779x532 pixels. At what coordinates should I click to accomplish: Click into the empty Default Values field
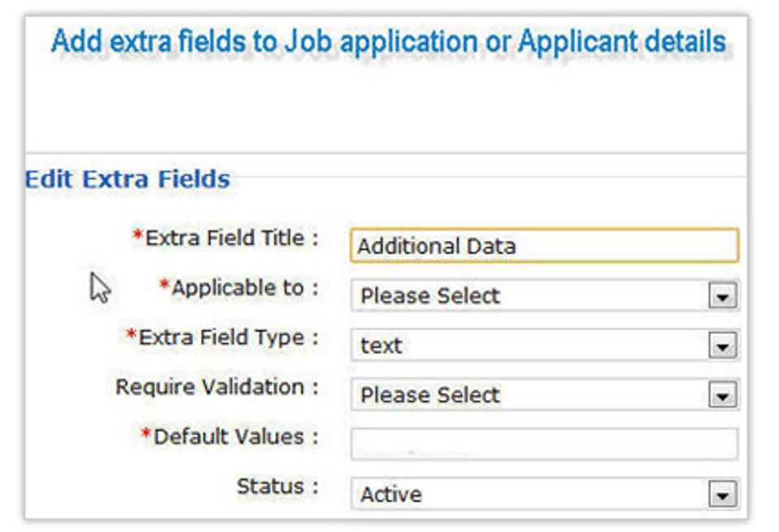click(544, 444)
